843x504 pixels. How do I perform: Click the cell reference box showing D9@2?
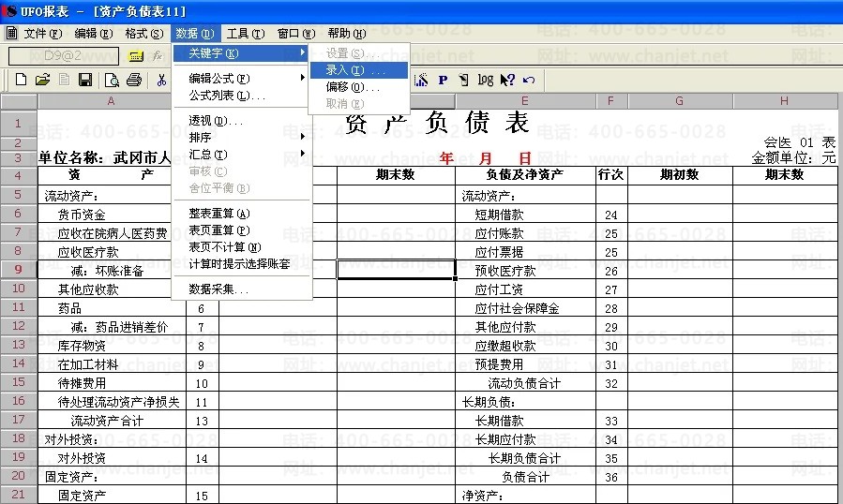(64, 56)
